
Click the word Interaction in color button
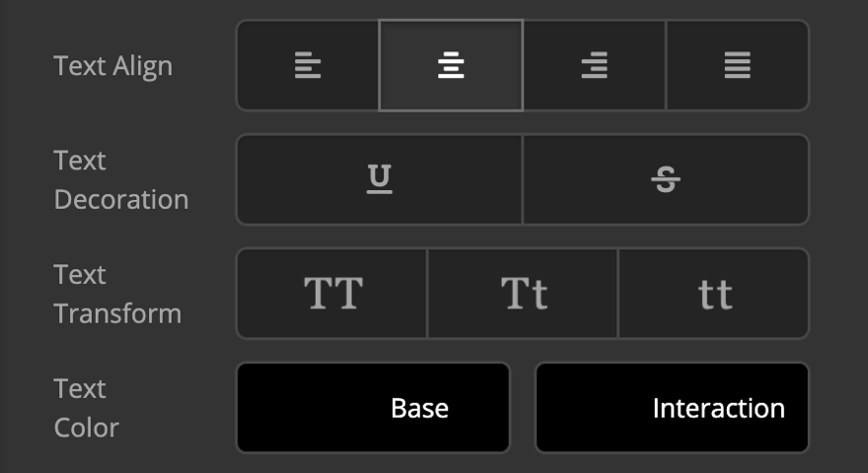pyautogui.click(x=718, y=408)
